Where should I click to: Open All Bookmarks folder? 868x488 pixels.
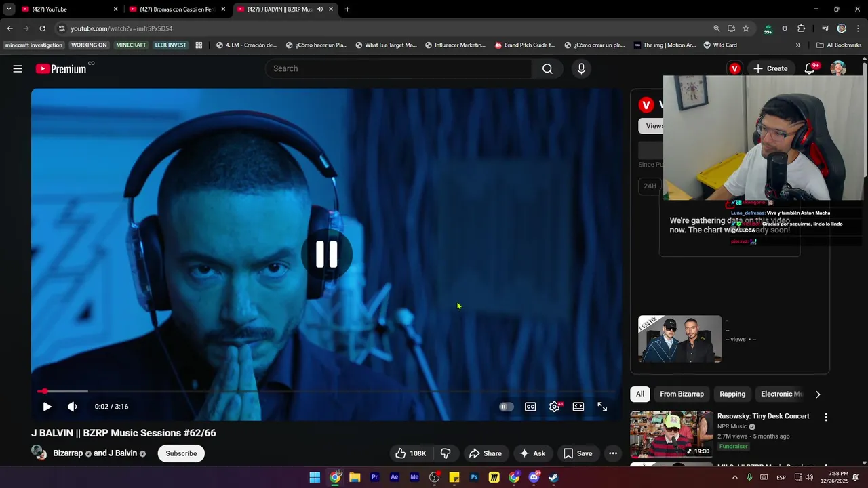(839, 45)
